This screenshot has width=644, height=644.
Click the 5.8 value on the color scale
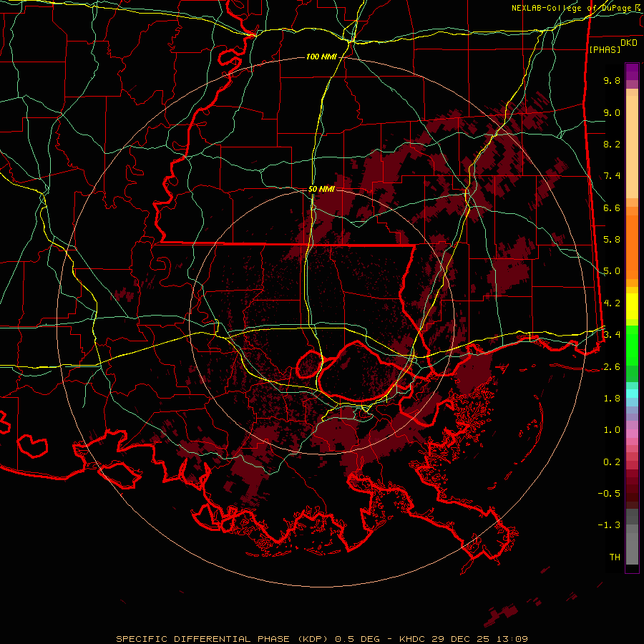click(x=612, y=240)
